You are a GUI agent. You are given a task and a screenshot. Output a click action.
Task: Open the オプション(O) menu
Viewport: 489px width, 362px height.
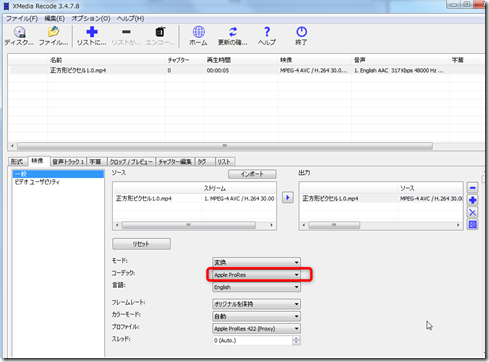coord(91,18)
